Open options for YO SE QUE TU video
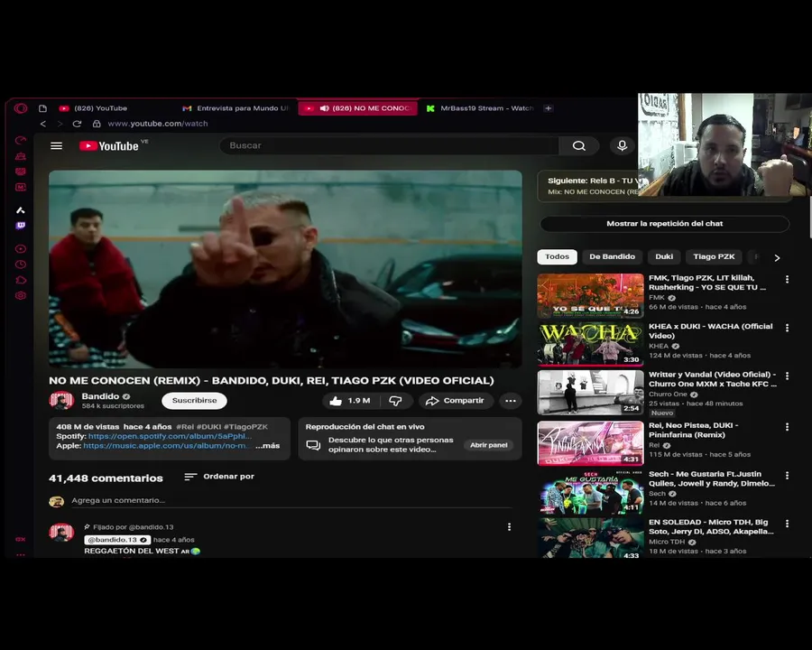 (x=787, y=279)
